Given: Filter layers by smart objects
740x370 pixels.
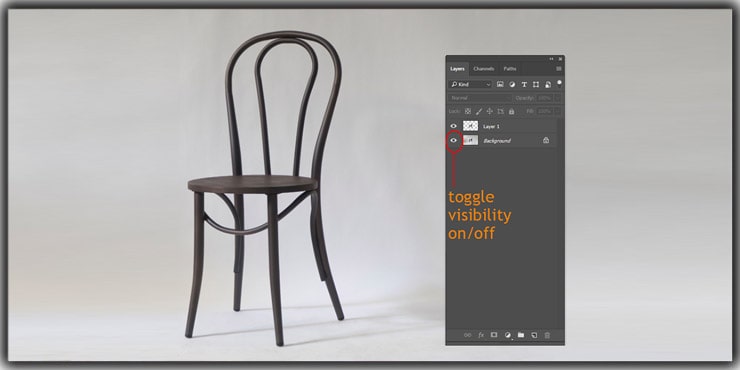Looking at the screenshot, I should (x=547, y=84).
